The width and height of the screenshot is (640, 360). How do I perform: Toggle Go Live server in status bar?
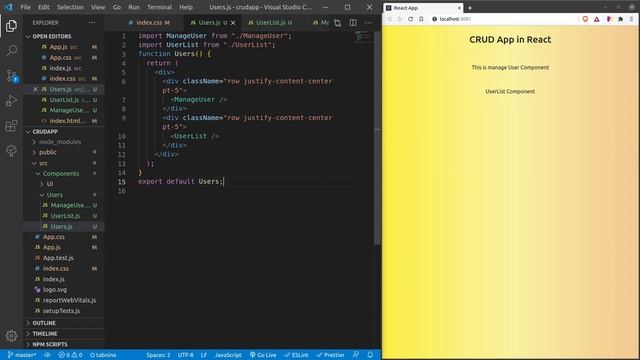click(x=263, y=355)
